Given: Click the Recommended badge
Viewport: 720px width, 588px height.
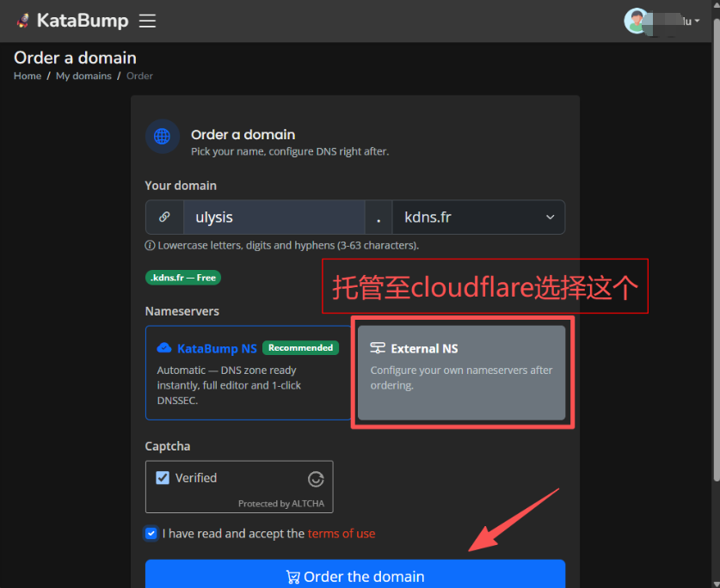Looking at the screenshot, I should point(301,347).
